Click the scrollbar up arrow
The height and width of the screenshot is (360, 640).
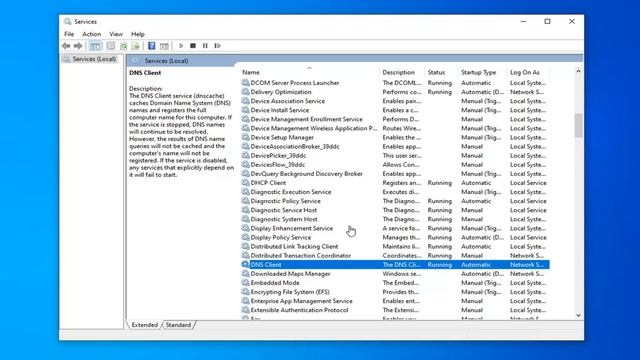578,71
